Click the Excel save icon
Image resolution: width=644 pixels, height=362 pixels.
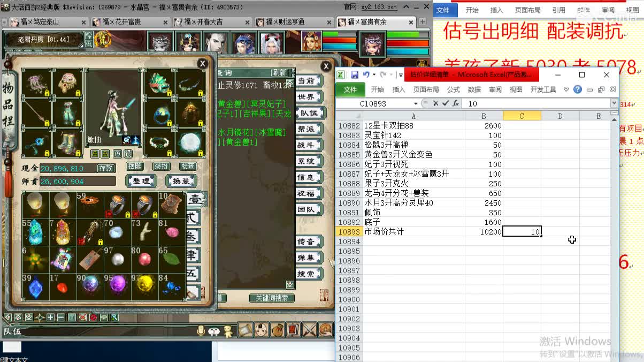pyautogui.click(x=354, y=75)
